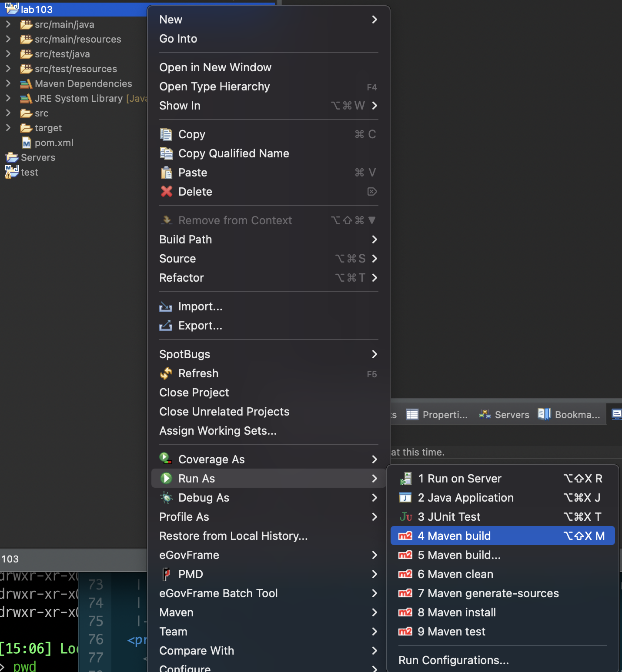Click the Refresh arrows icon

click(x=166, y=373)
